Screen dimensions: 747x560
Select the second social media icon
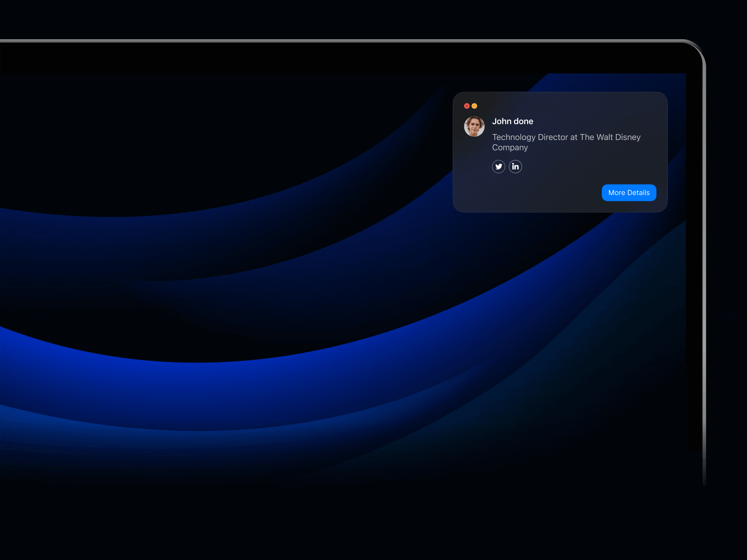pos(515,166)
